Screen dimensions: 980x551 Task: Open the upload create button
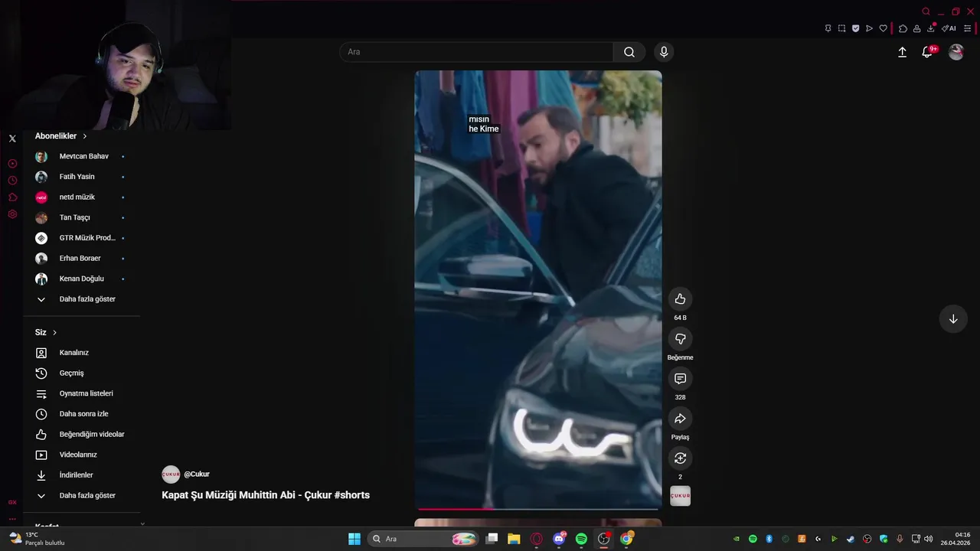(x=902, y=52)
